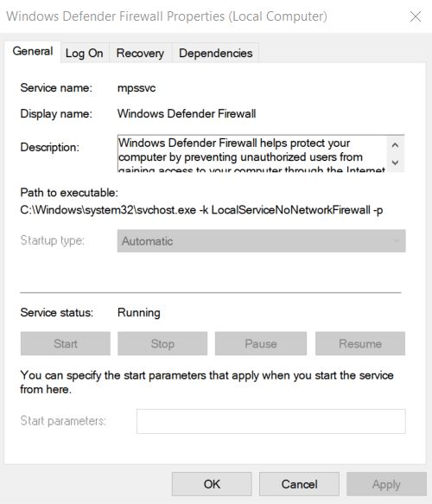Open the Recovery tab
This screenshot has height=504, width=432.
(x=140, y=53)
